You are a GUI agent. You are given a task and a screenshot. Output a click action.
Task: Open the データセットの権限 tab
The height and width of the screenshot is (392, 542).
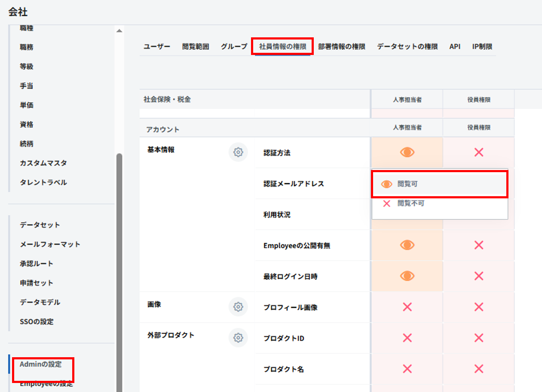coord(407,47)
